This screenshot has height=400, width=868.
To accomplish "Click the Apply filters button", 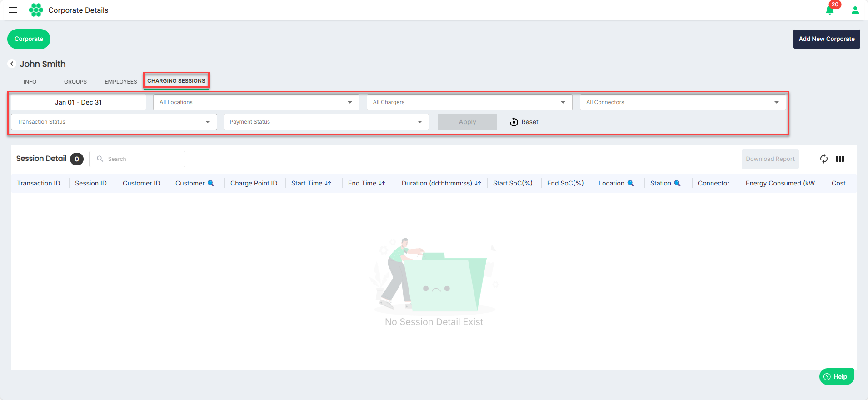I will click(467, 122).
